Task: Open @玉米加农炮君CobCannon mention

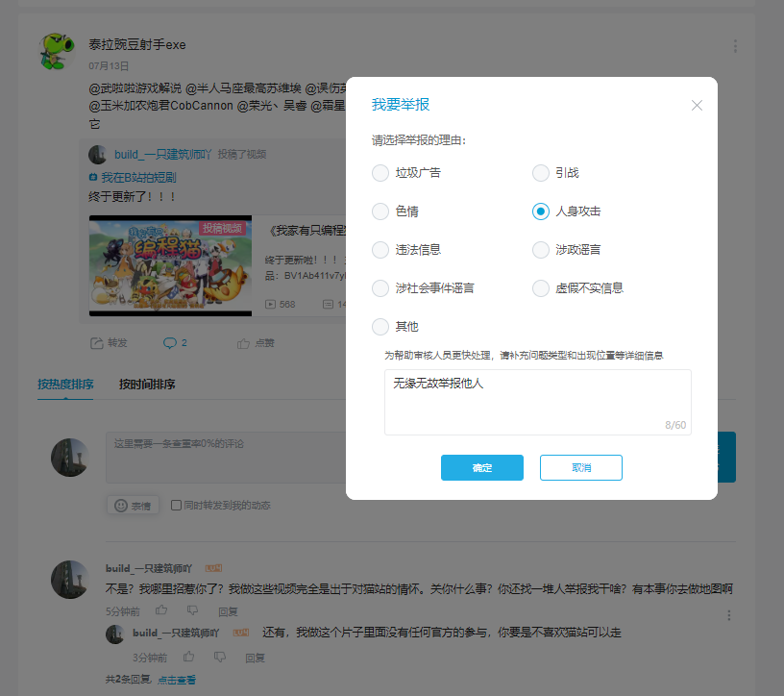Action: (160, 106)
